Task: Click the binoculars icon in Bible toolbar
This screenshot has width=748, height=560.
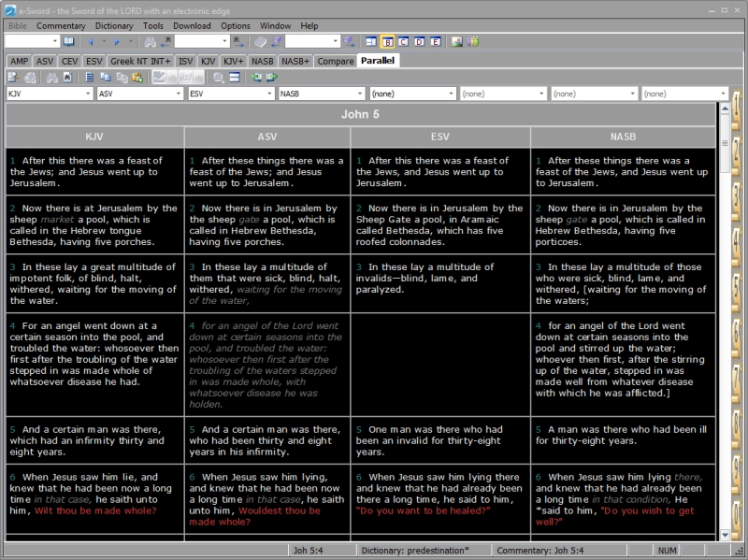Action: pos(51,77)
